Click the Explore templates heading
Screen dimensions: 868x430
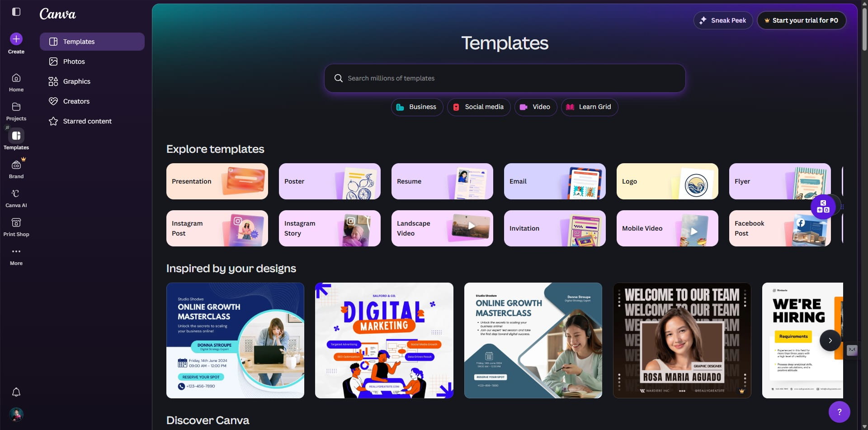point(215,149)
